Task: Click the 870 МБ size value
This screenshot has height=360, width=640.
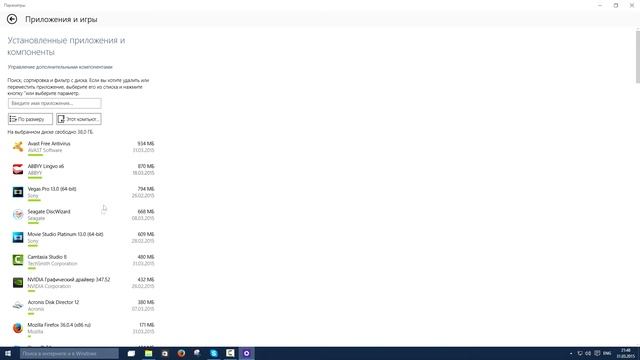Action: [x=146, y=166]
